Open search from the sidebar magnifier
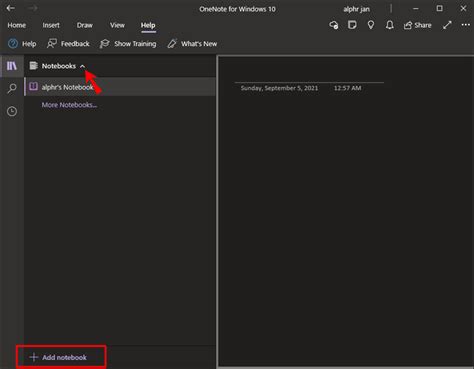Screen dimensions: 474x369 point(12,88)
